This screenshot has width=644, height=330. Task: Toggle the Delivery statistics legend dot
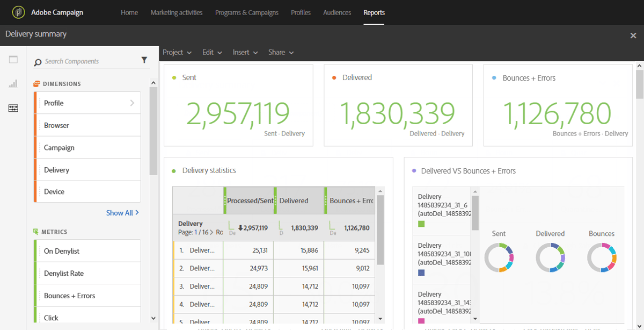pos(174,170)
